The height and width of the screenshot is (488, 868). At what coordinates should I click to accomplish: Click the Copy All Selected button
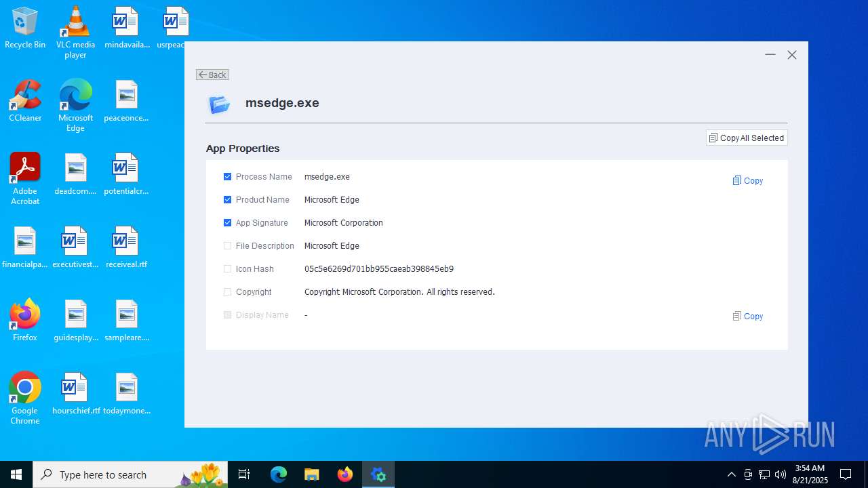(747, 138)
